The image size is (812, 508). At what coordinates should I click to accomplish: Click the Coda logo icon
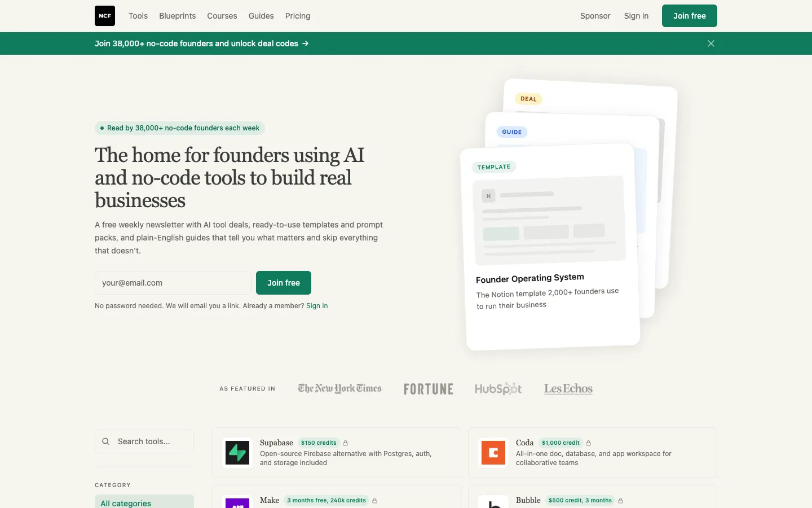pyautogui.click(x=493, y=453)
